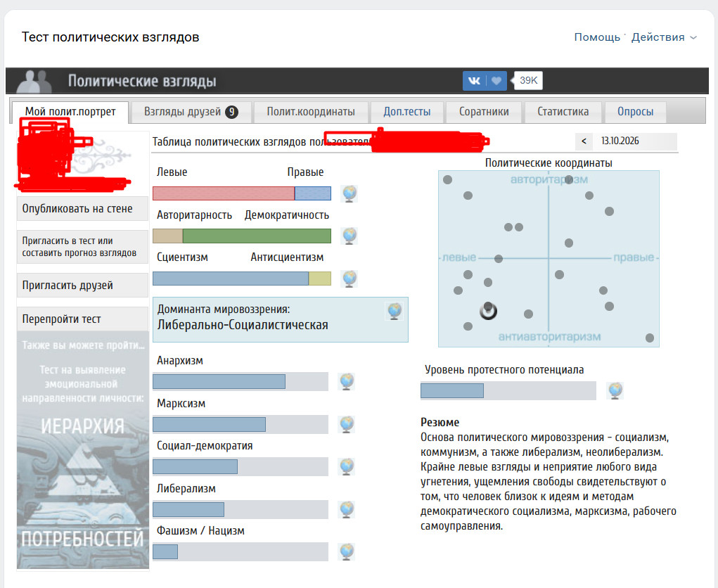Image resolution: width=718 pixels, height=588 pixels.
Task: Click the Анархизм progress bar
Action: 241,381
